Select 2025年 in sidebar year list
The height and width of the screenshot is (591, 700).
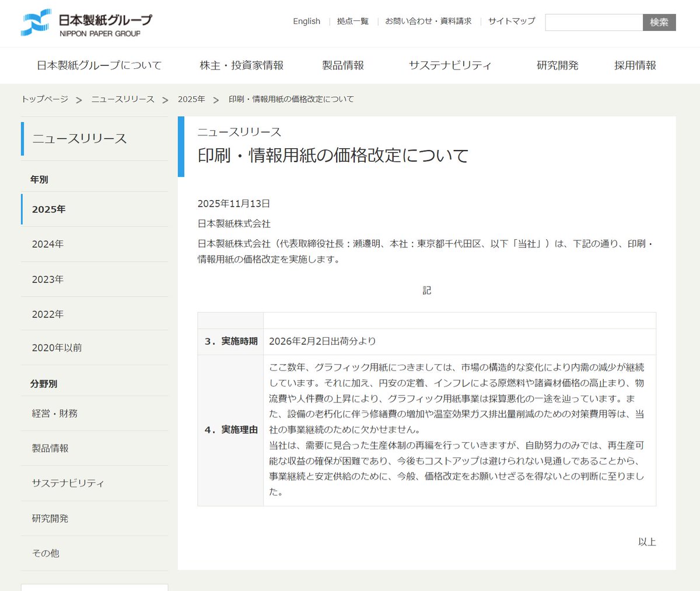[x=94, y=209]
